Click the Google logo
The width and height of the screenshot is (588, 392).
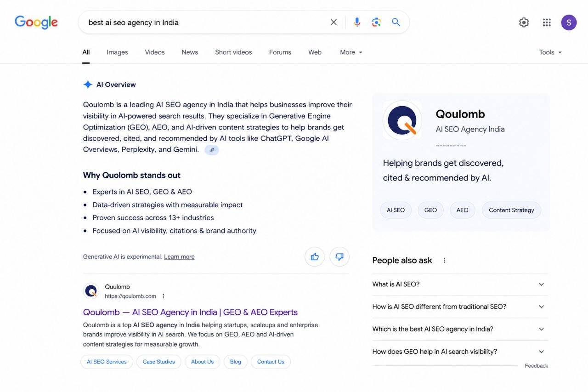pos(36,22)
